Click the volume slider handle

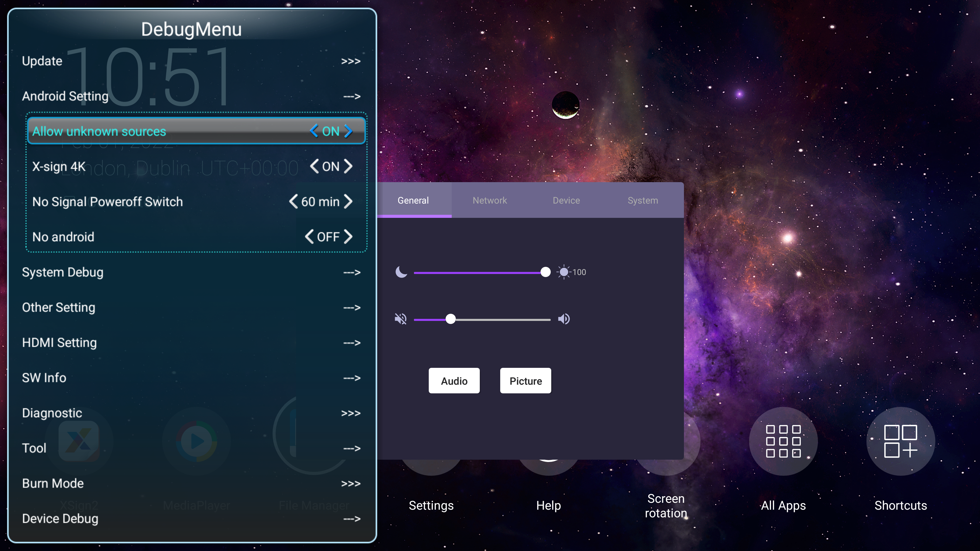pos(450,319)
